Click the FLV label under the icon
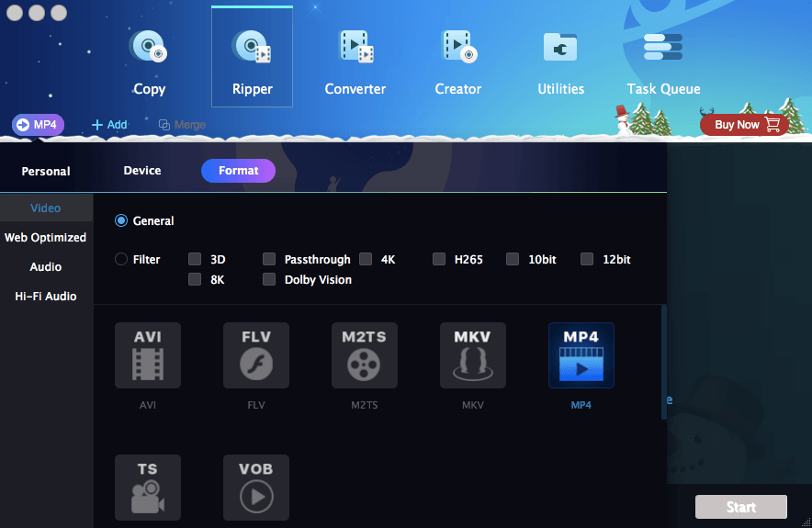Image resolution: width=812 pixels, height=528 pixels. pos(256,405)
